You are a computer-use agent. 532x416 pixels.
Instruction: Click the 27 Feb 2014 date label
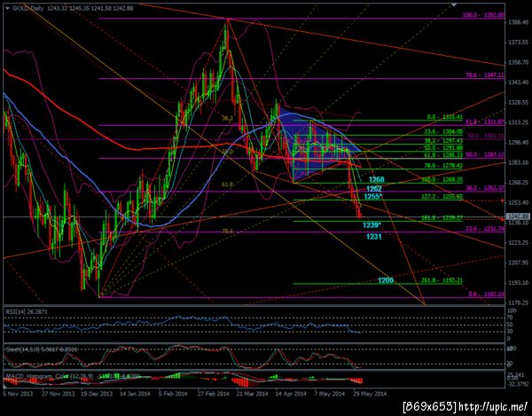pyautogui.click(x=213, y=394)
